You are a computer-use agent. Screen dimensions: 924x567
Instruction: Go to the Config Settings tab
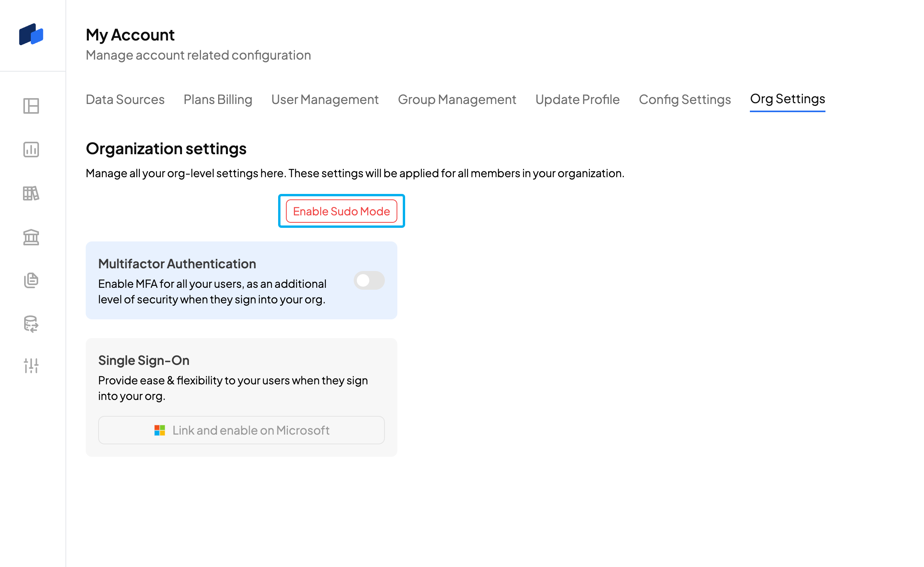coord(685,100)
